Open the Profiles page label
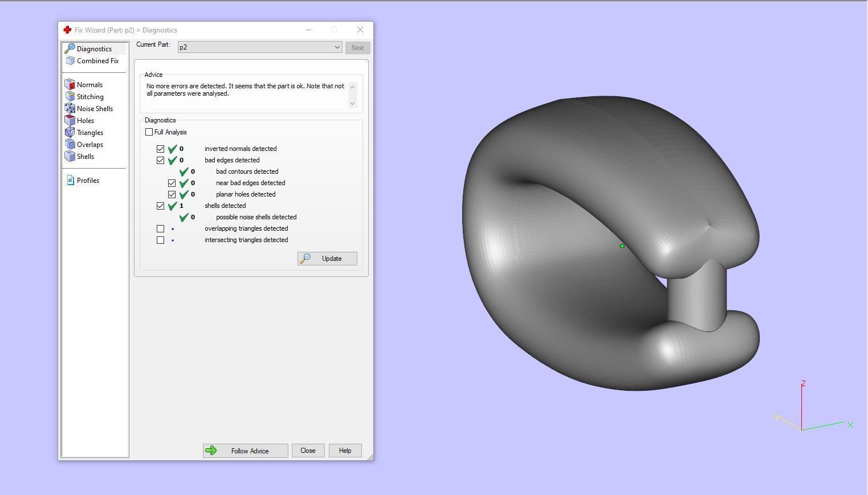Screen dimensions: 868x495 [88, 181]
